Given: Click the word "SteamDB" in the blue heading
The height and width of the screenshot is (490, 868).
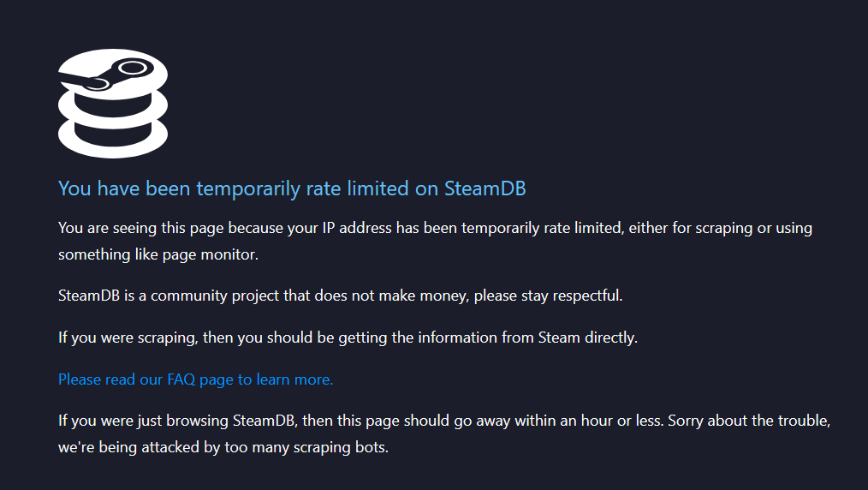Looking at the screenshot, I should (485, 188).
